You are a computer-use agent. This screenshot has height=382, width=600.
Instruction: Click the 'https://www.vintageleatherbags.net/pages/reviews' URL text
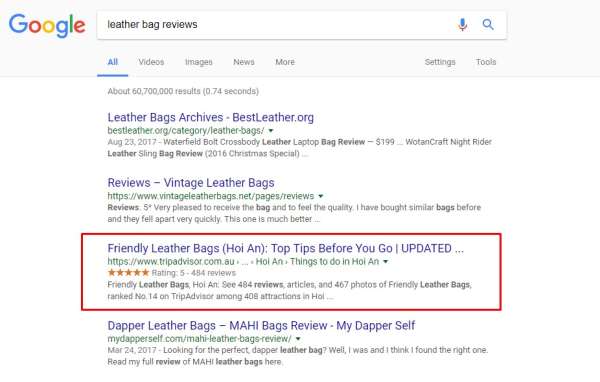[211, 196]
